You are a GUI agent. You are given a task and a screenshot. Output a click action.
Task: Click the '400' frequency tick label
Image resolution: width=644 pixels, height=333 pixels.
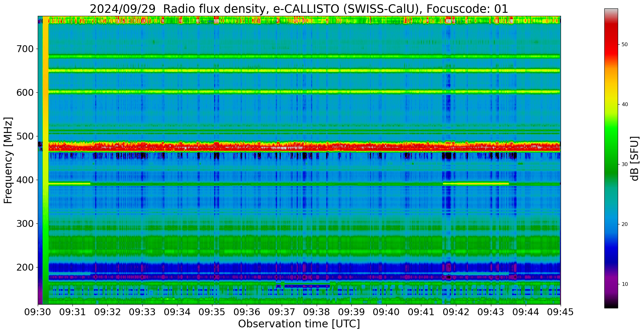[x=25, y=180]
